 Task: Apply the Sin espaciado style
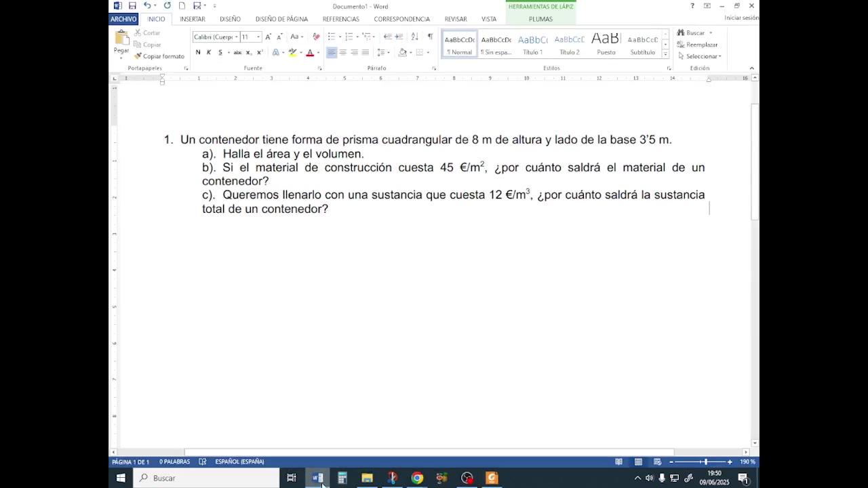(496, 45)
